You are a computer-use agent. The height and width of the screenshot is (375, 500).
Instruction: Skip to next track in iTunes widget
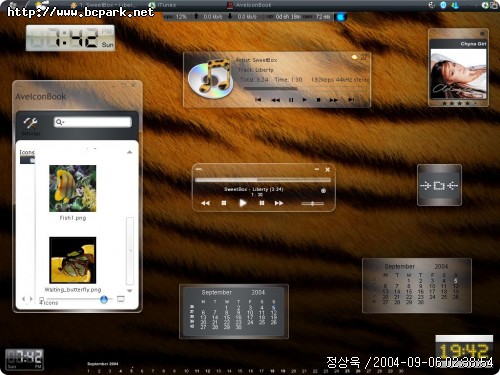(x=351, y=100)
